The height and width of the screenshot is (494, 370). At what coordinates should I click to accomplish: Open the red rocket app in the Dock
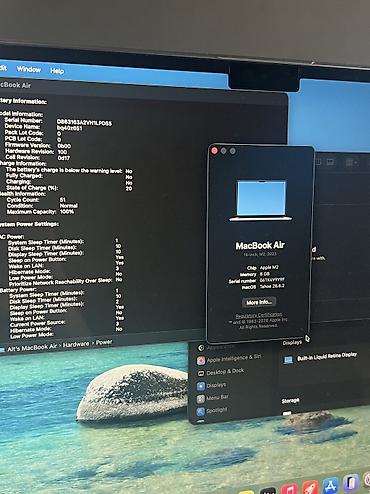[310, 488]
